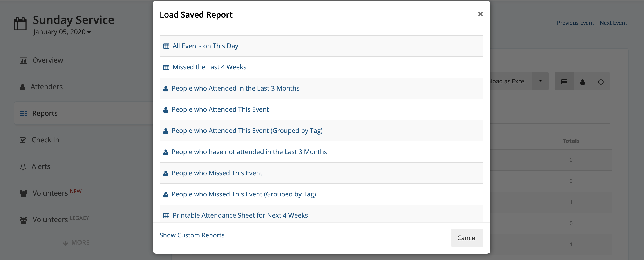The width and height of the screenshot is (644, 260).
Task: Click the Sunday Service calendar icon
Action: (20, 24)
